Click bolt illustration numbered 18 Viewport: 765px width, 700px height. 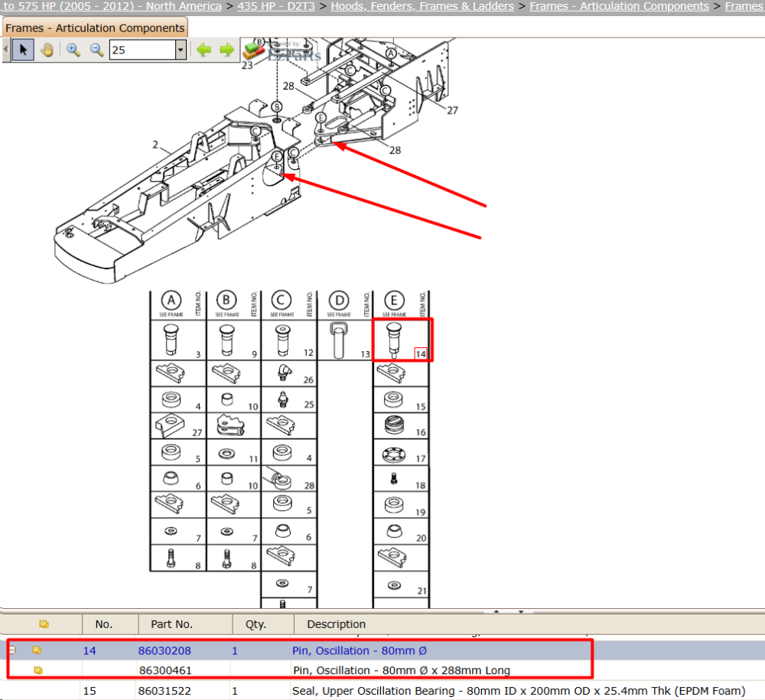pyautogui.click(x=394, y=479)
